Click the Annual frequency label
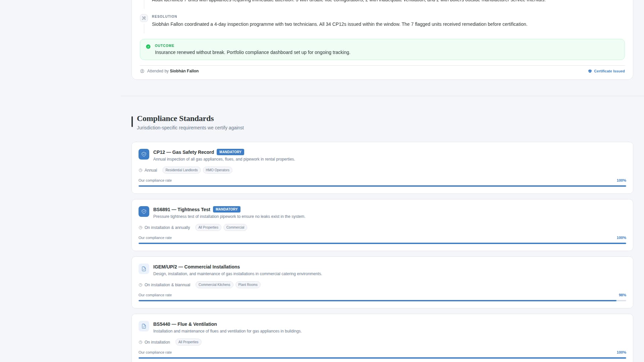Image resolution: width=644 pixels, height=362 pixels. 151,170
